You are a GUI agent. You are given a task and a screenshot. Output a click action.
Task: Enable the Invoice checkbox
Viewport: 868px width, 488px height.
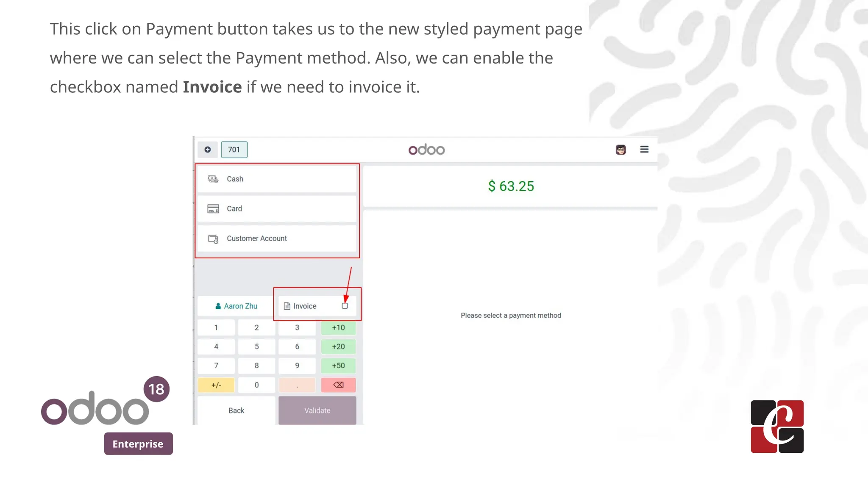(x=345, y=306)
